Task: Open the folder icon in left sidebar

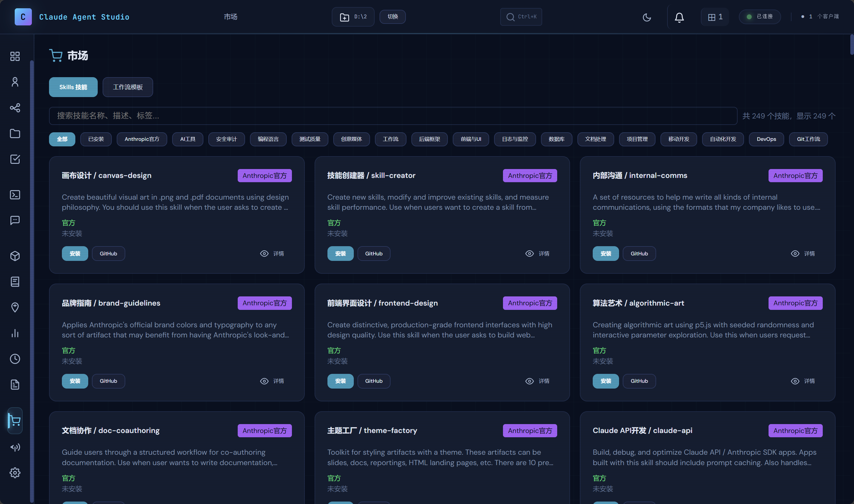Action: click(x=15, y=134)
